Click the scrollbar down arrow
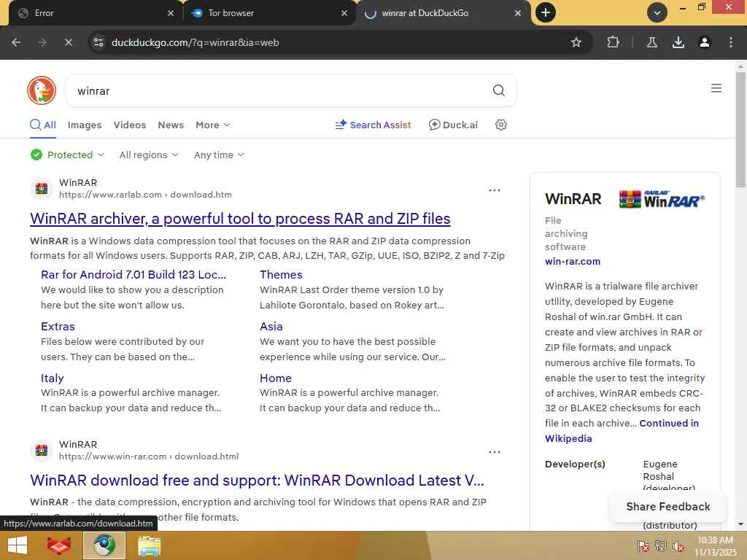This screenshot has height=560, width=747. point(740,524)
